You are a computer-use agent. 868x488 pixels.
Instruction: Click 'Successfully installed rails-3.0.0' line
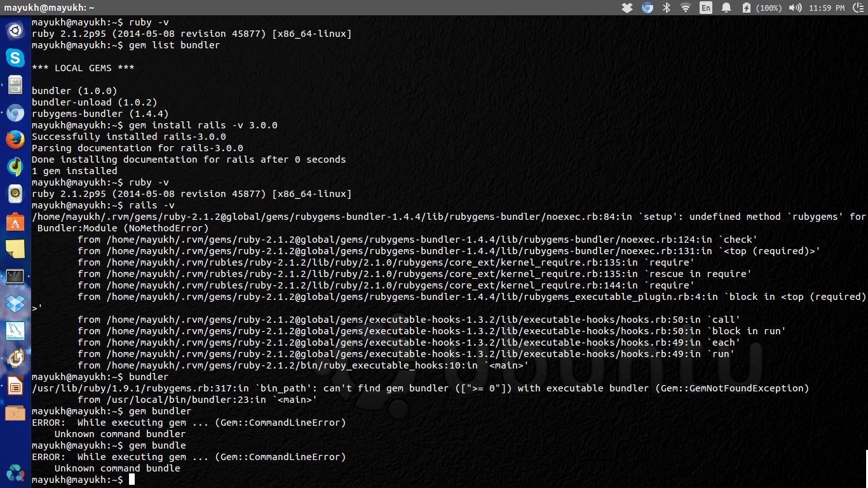click(129, 137)
